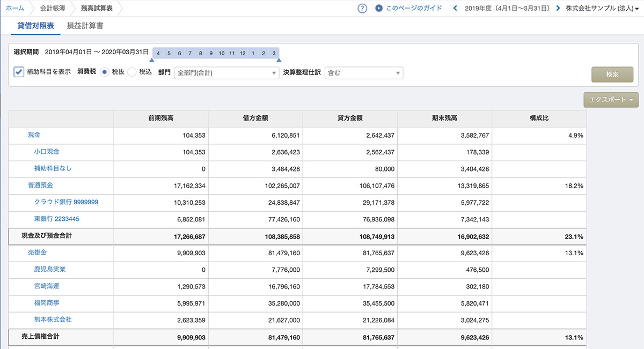Toggle 補助科目を表示 checkbox

click(19, 71)
